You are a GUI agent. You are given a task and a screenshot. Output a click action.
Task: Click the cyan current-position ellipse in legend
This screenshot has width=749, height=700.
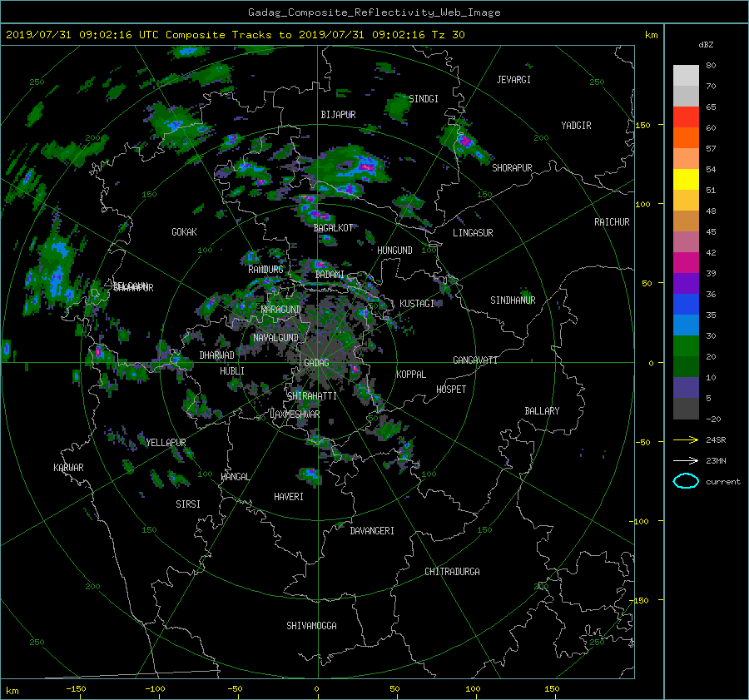click(x=686, y=481)
